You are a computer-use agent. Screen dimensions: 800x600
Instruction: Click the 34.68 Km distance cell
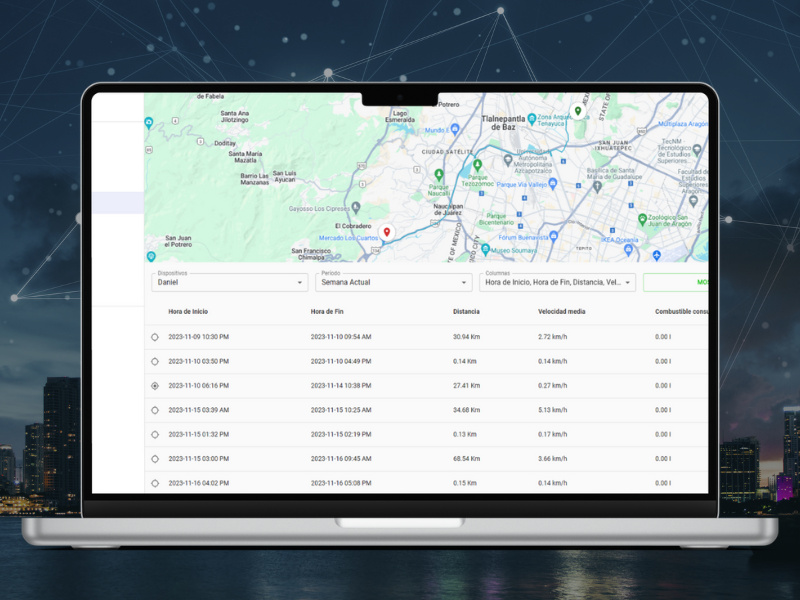click(x=466, y=410)
